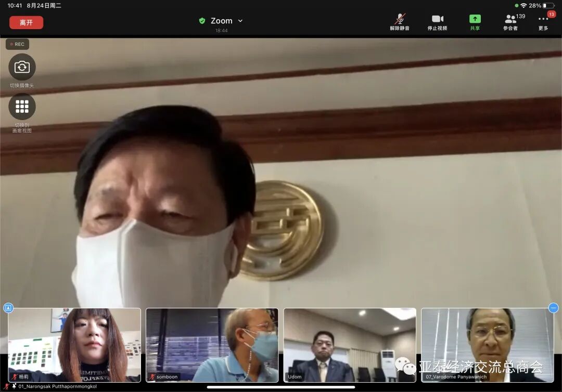The image size is (562, 392).
Task: Unmute the microphone (解除静音)
Action: click(x=400, y=22)
